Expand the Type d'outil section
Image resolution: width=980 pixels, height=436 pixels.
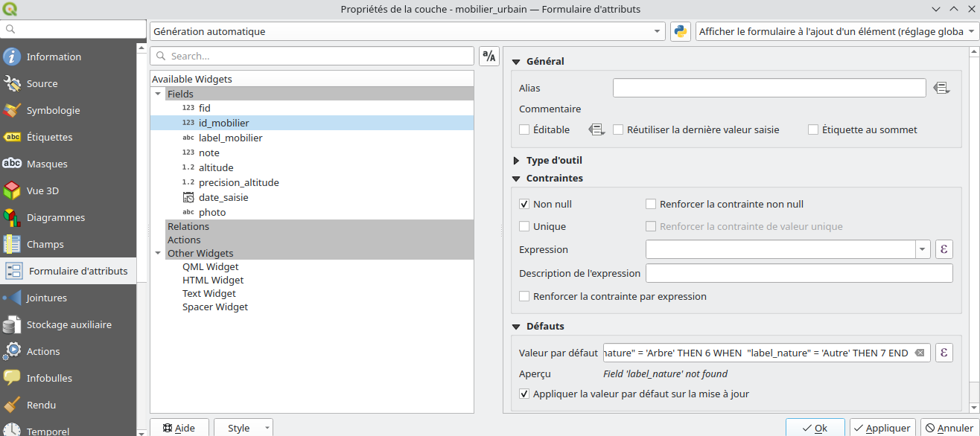[x=515, y=160]
